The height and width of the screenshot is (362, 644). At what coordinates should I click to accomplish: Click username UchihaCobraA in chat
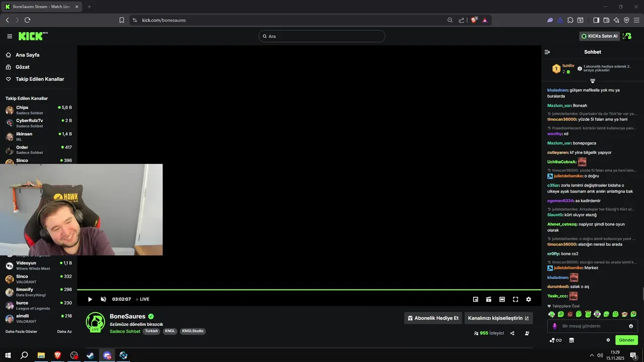pos(561,162)
